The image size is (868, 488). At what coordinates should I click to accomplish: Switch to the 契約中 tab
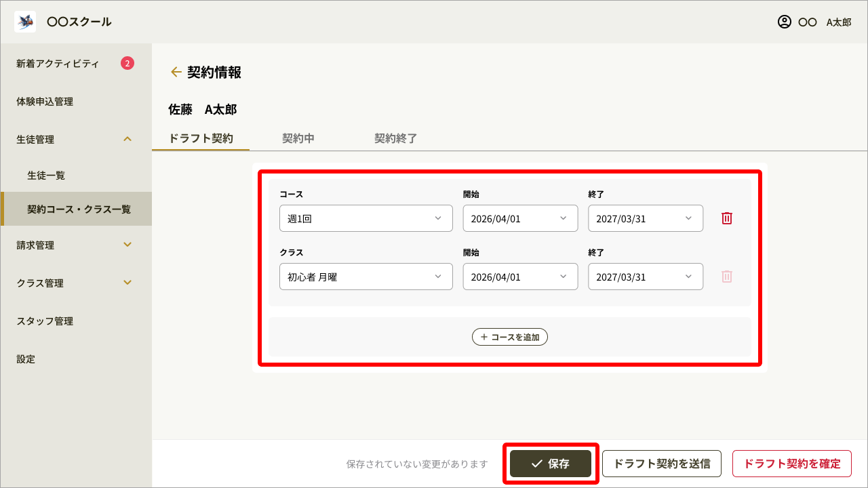point(298,138)
